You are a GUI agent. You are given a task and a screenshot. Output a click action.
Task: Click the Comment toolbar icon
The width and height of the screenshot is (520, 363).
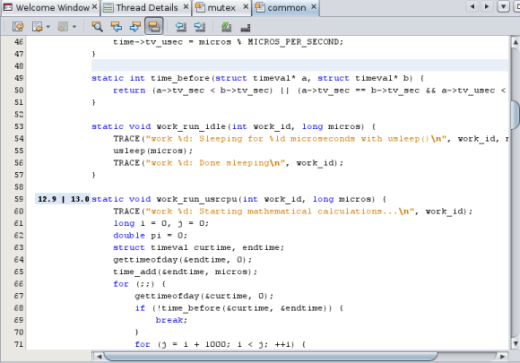226,26
